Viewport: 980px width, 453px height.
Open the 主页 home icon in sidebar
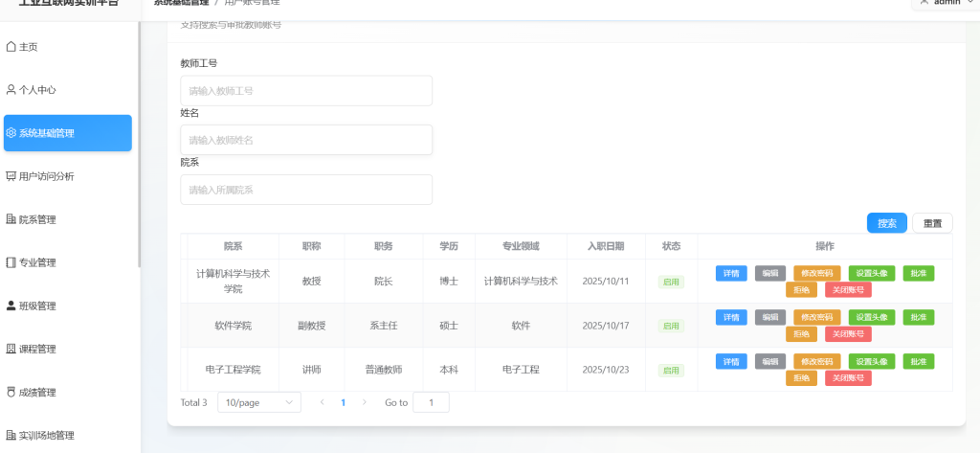point(11,46)
